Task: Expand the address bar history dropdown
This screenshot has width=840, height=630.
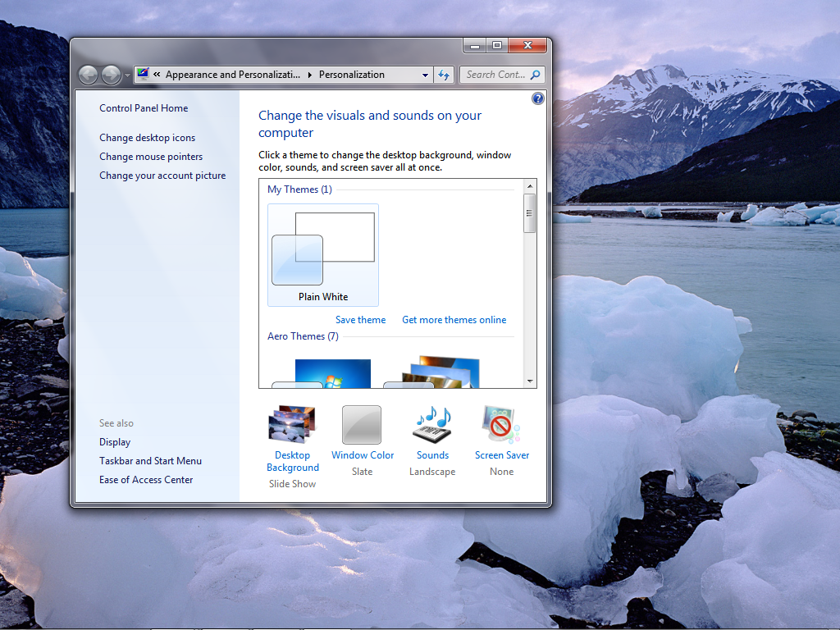Action: [x=425, y=75]
